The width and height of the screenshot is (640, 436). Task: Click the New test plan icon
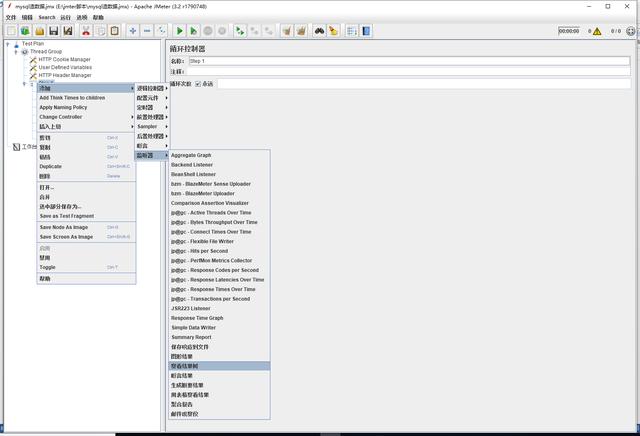(10, 31)
